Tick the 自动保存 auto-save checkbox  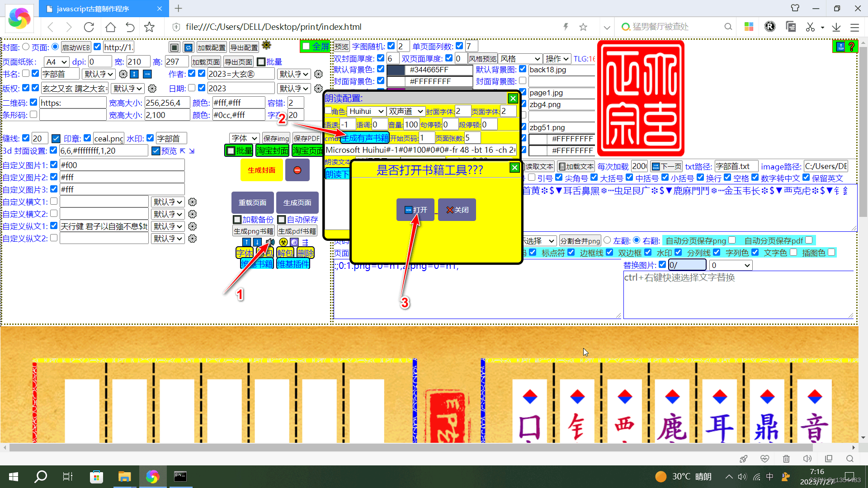282,220
